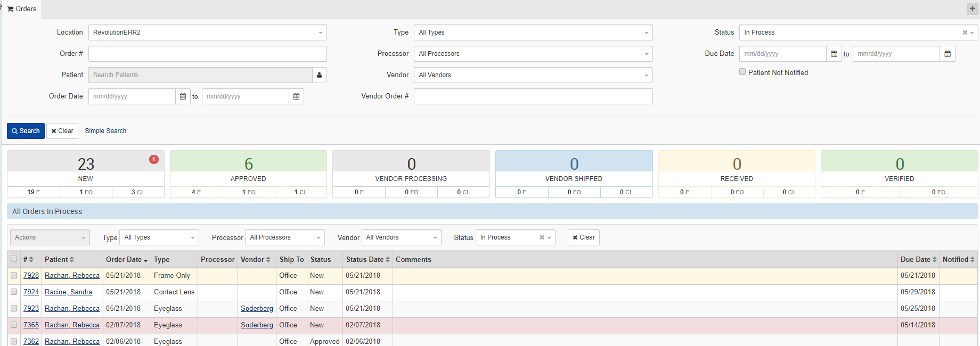Open the Order Date end calendar picker
This screenshot has width=980, height=346.
296,96
